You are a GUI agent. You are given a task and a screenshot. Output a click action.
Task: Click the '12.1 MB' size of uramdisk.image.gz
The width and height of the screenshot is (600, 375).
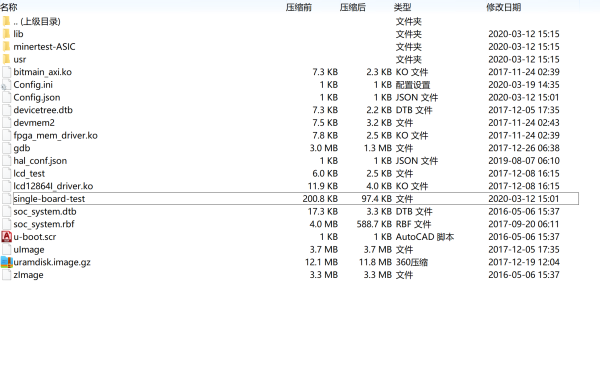coord(321,262)
